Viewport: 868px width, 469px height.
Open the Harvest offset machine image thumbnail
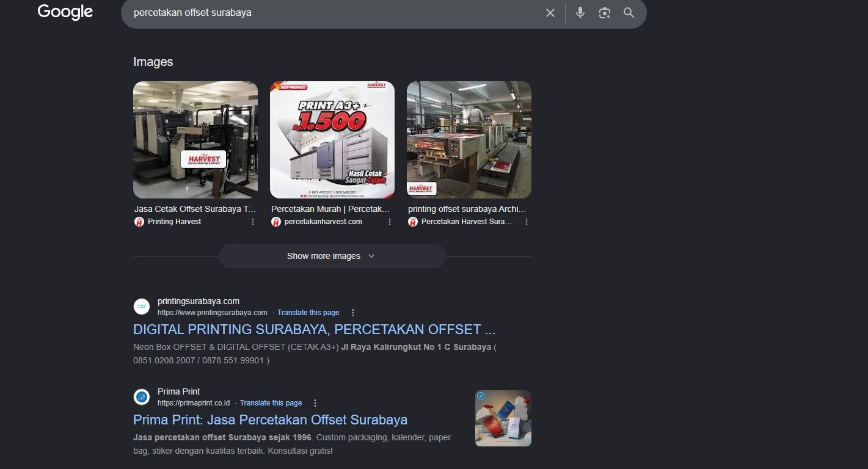pos(195,140)
